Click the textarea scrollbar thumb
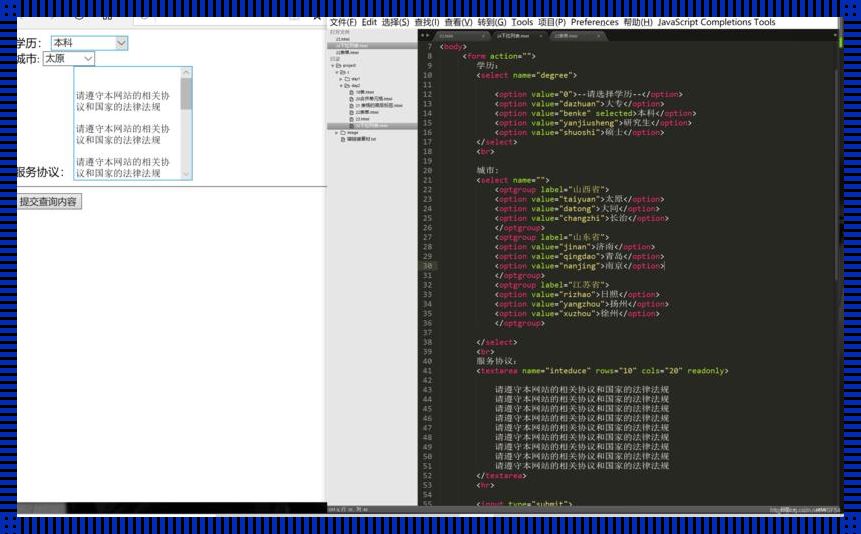This screenshot has height=534, width=861. [186, 93]
